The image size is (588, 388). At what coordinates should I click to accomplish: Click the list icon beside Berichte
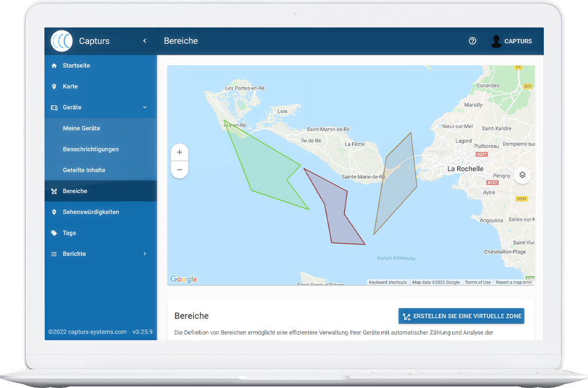tap(54, 254)
